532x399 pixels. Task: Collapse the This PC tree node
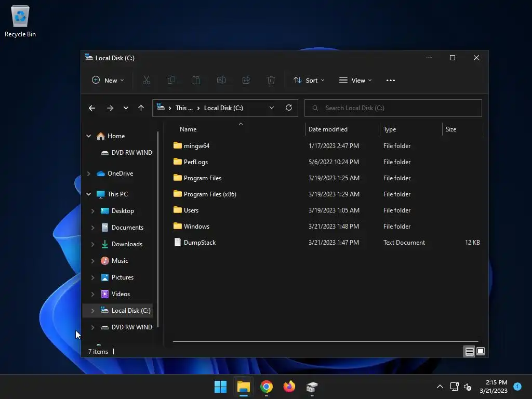click(x=88, y=194)
